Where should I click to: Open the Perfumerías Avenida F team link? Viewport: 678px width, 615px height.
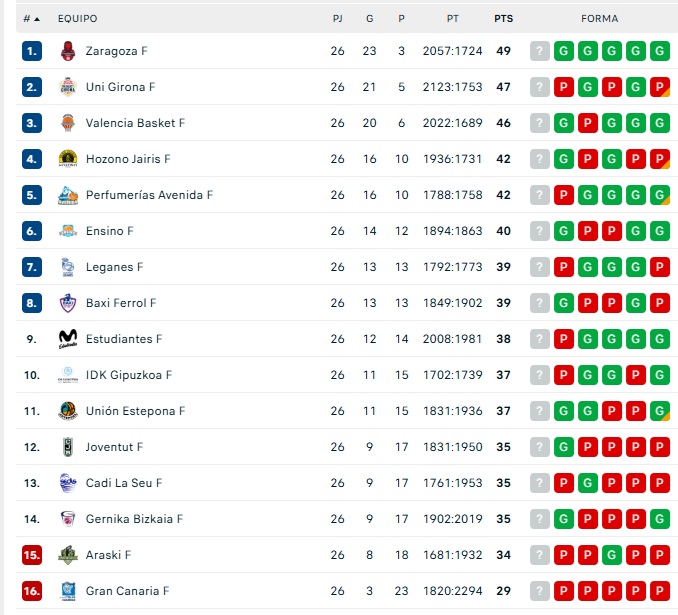pyautogui.click(x=149, y=195)
